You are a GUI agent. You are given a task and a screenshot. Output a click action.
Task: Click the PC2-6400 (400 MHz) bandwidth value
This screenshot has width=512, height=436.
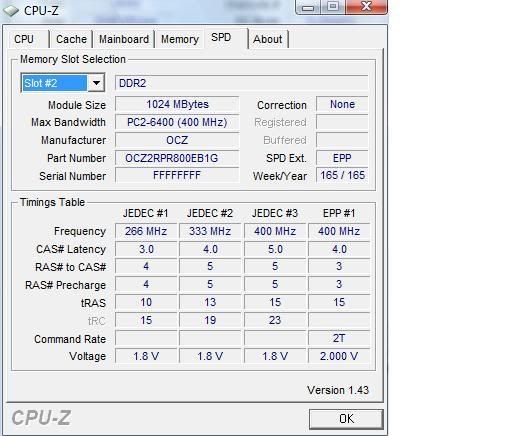[177, 122]
